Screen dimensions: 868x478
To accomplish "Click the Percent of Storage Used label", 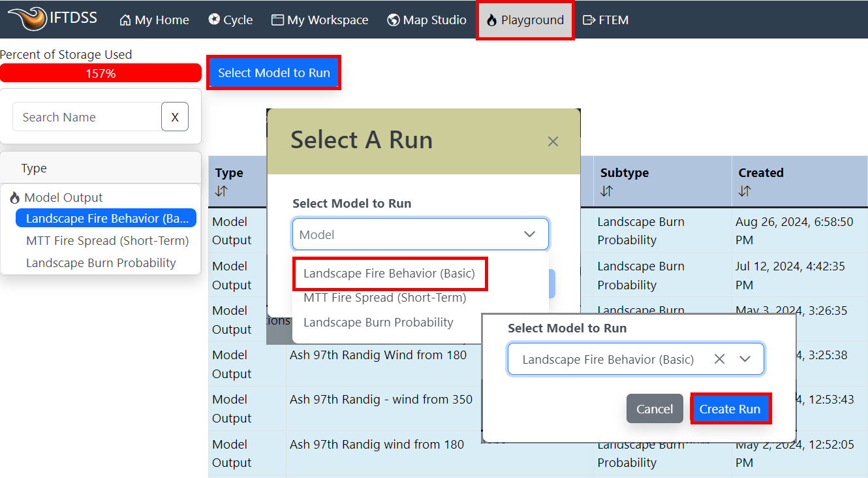I will tap(66, 55).
